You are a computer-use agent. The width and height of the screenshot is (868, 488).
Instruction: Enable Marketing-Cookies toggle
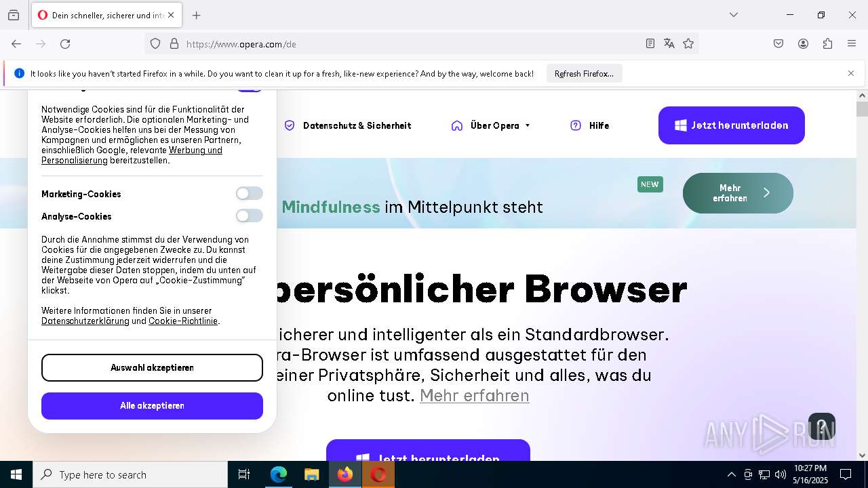249,194
